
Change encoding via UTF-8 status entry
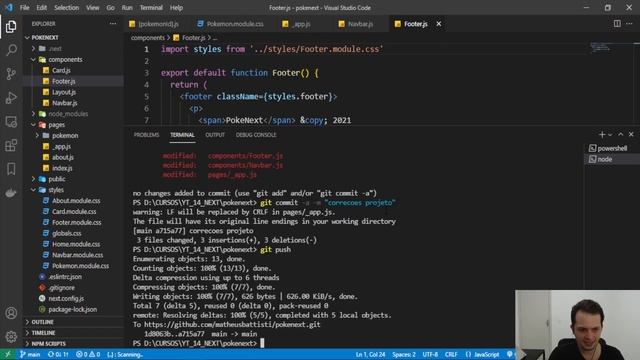pos(430,354)
